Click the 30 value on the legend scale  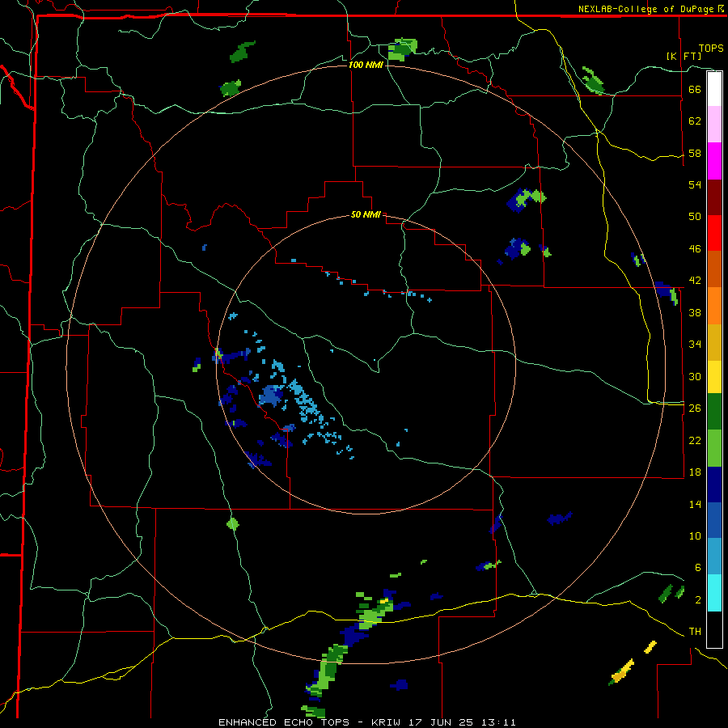coord(695,376)
